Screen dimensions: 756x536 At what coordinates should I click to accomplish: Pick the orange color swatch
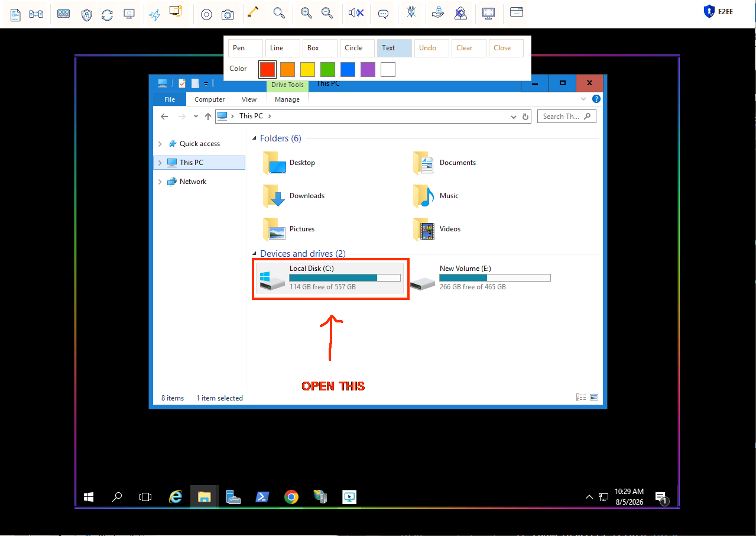(287, 69)
